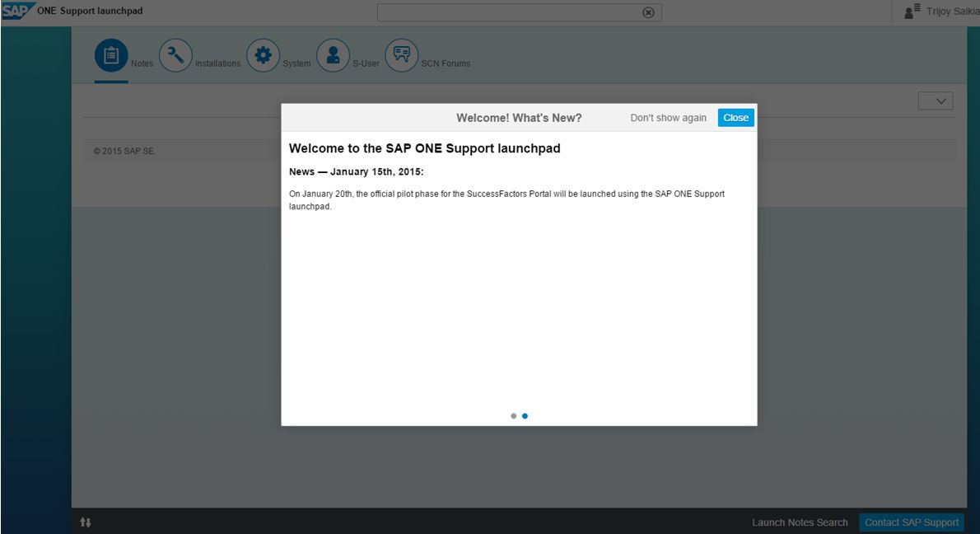980x534 pixels.
Task: Close the Welcome dialog
Action: coord(735,118)
